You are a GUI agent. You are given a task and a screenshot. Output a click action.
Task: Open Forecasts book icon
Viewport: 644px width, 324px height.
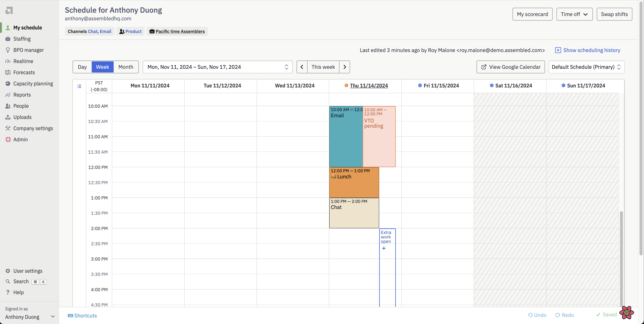tap(8, 72)
